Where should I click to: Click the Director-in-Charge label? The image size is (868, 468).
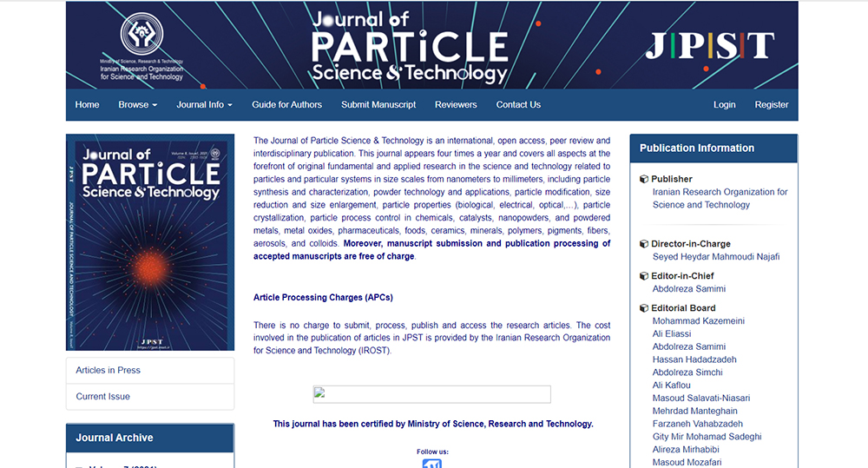click(691, 244)
